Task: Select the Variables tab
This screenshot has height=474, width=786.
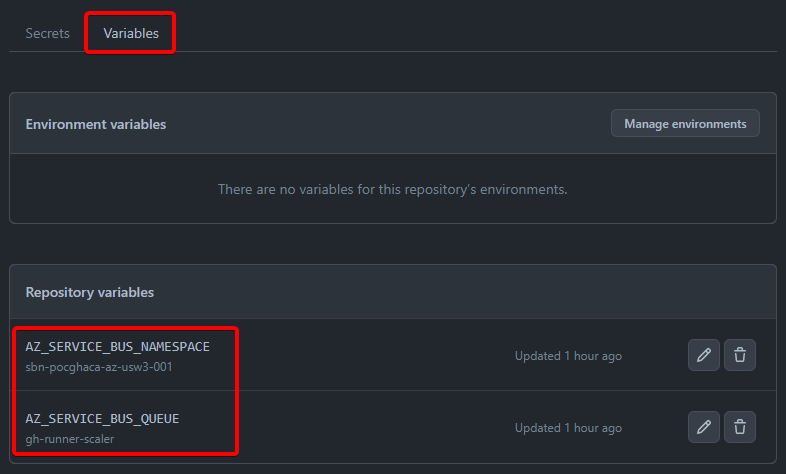Action: click(131, 33)
